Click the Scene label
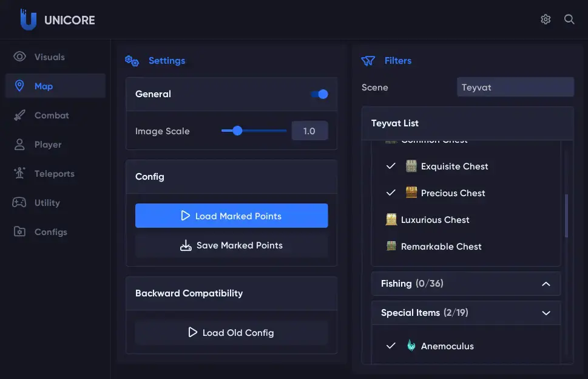This screenshot has height=379, width=588. 374,87
